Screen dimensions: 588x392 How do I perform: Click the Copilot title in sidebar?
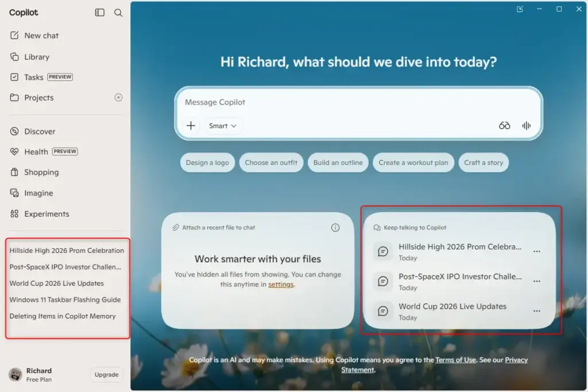(x=23, y=13)
